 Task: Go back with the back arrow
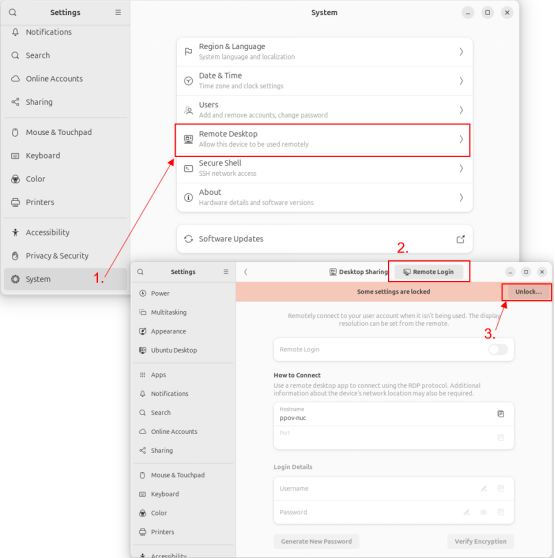click(x=245, y=272)
